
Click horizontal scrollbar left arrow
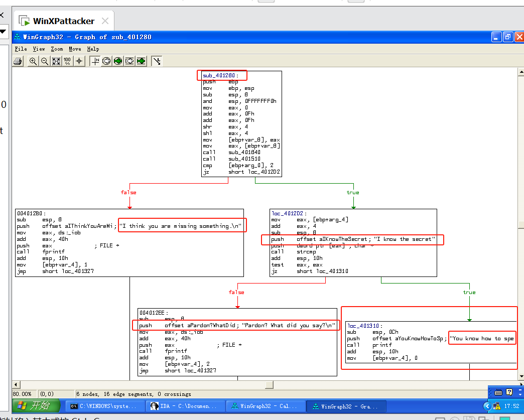coord(16,384)
